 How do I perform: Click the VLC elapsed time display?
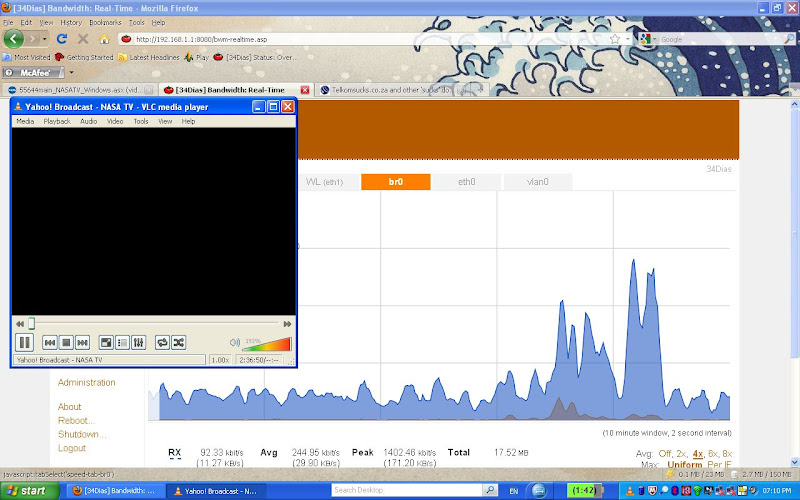pyautogui.click(x=259, y=360)
